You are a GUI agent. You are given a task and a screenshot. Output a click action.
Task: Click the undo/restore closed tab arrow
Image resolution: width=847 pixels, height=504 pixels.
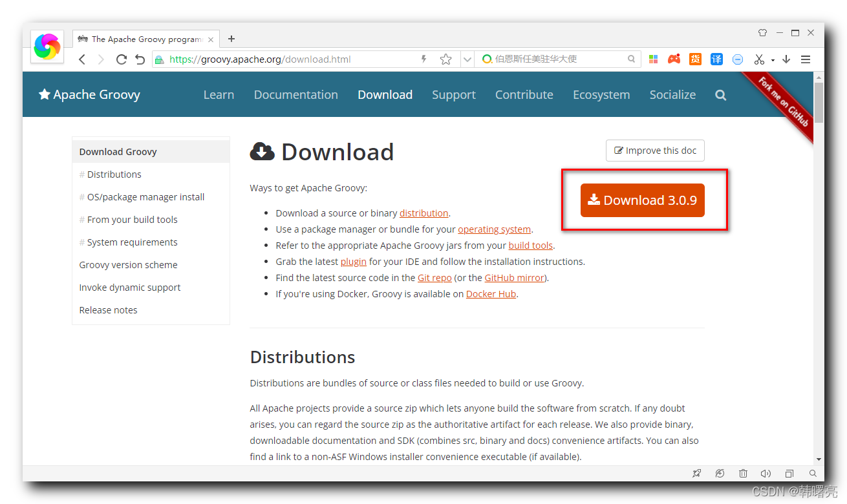(140, 59)
